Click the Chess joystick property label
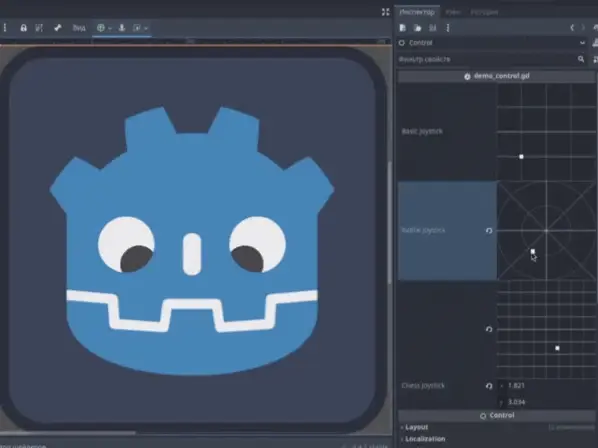Image resolution: width=598 pixels, height=448 pixels. tap(423, 385)
